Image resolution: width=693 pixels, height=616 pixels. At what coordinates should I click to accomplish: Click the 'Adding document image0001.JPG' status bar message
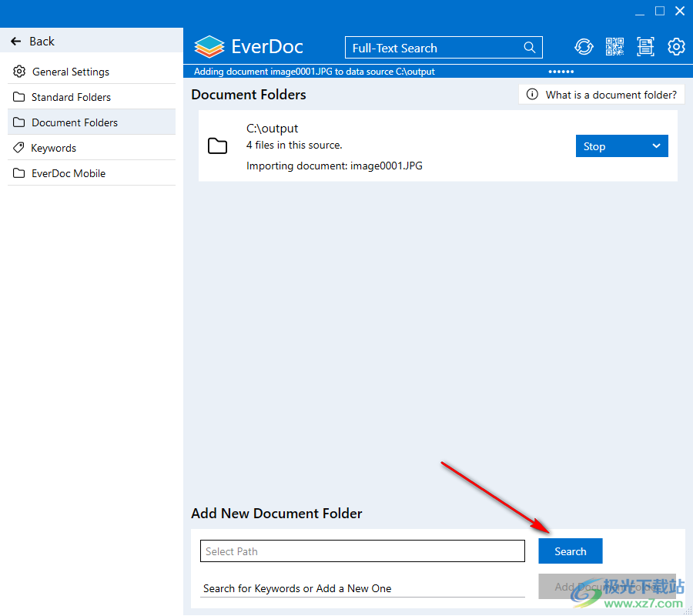point(314,72)
